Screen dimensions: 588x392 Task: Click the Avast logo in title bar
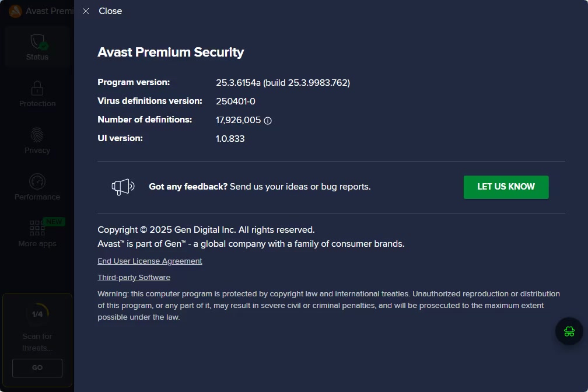coord(15,11)
